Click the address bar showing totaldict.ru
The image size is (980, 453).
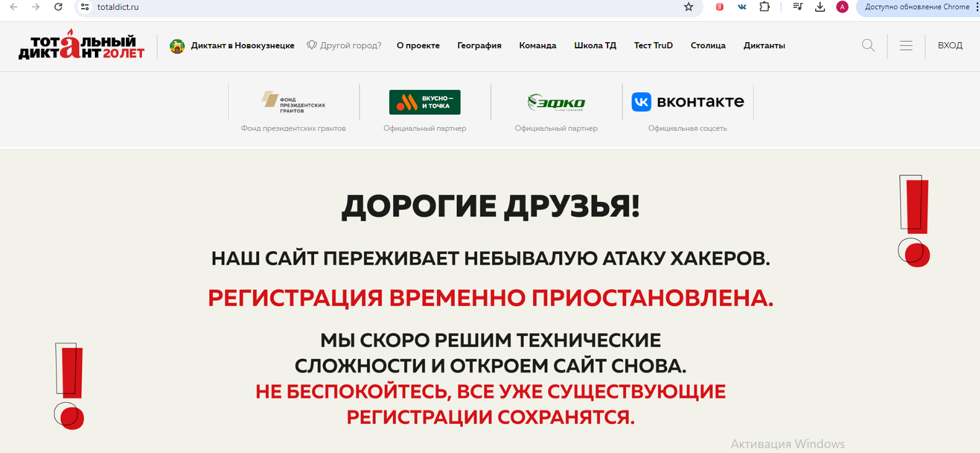(x=372, y=7)
